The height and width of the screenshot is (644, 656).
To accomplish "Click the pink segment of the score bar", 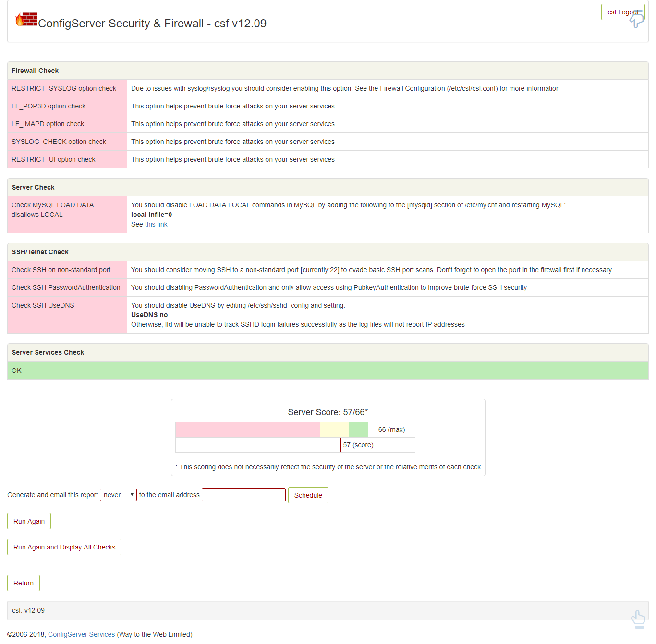I will (x=248, y=429).
